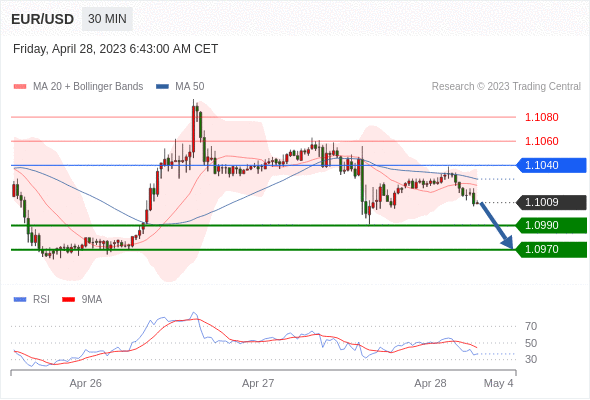Viewport: 590px width, 400px height.
Task: Click the RSI 50 axis value
Action: pyautogui.click(x=531, y=343)
